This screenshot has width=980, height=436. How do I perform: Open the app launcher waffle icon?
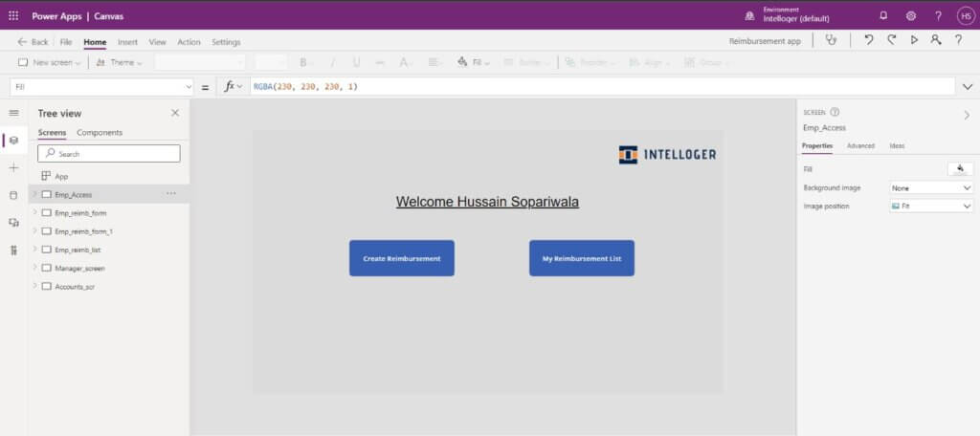[x=13, y=16]
